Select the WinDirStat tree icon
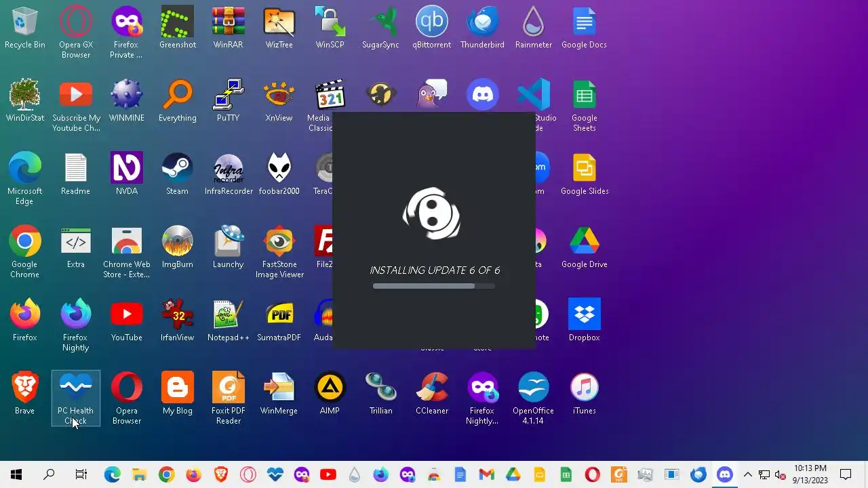Viewport: 868px width, 488px height. 24,102
